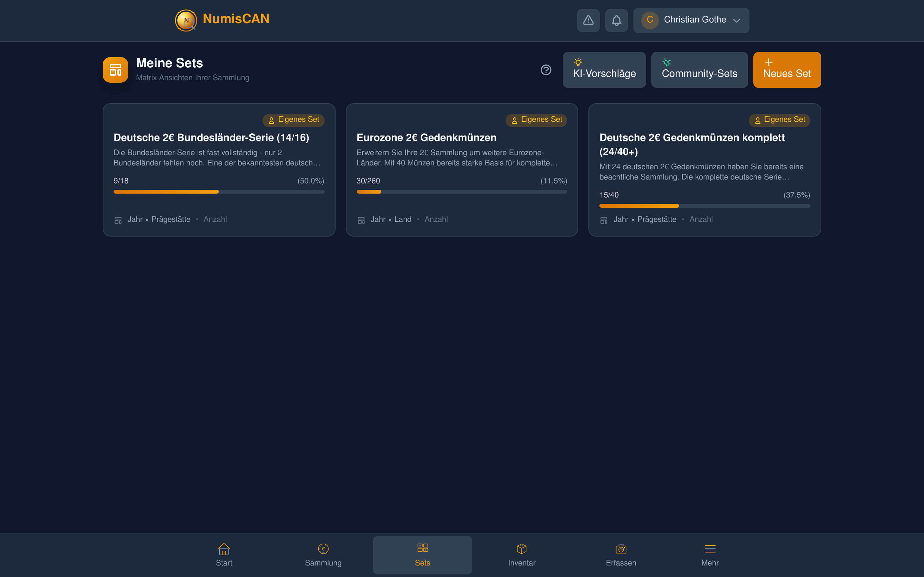Select the Sets tab in bottom navigation

pos(422,555)
